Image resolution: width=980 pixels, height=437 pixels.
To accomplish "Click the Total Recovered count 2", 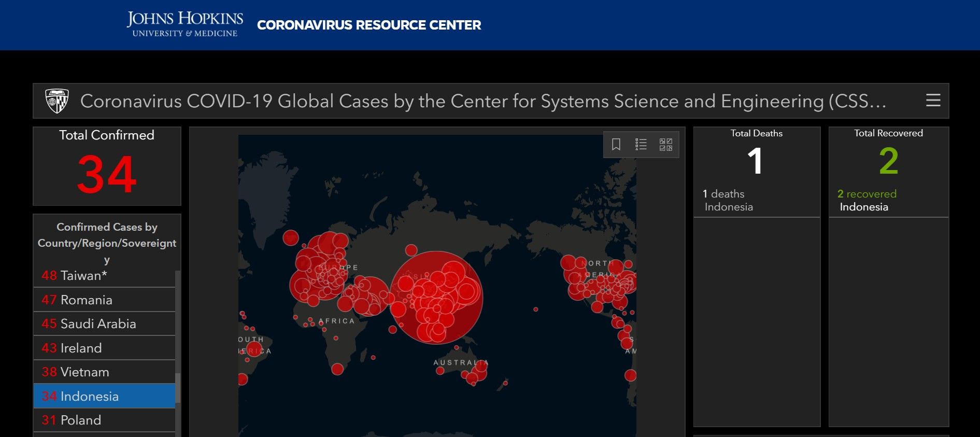I will pos(888,161).
